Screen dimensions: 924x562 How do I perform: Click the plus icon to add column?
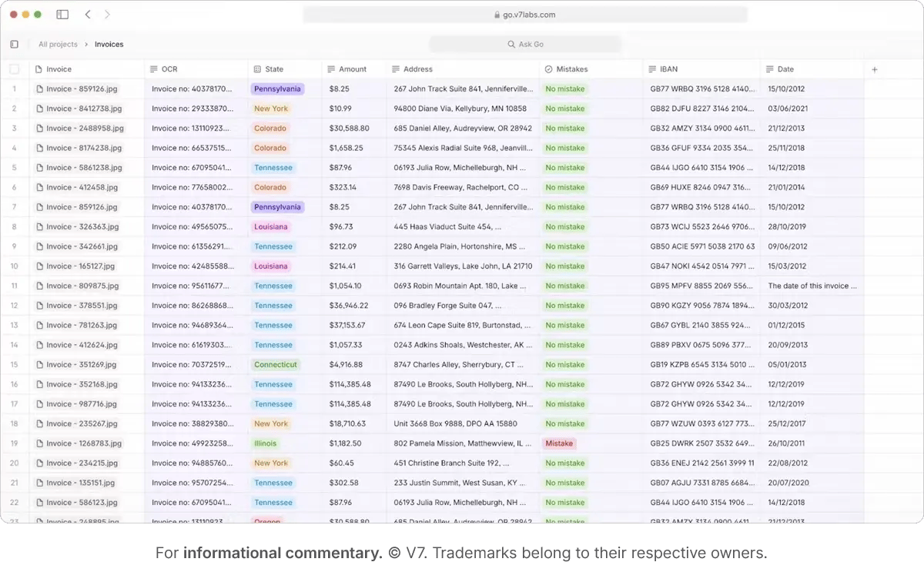(x=874, y=69)
